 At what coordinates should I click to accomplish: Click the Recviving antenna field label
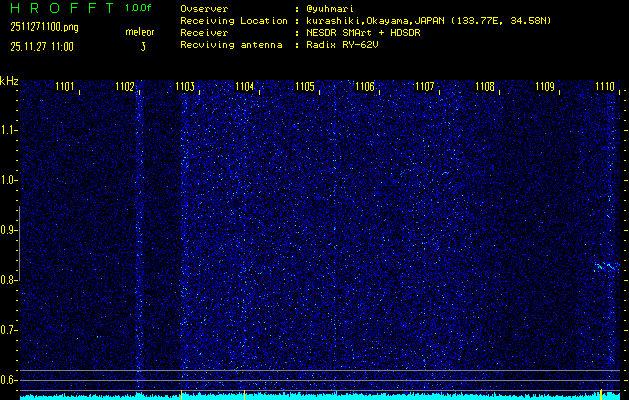click(x=231, y=45)
